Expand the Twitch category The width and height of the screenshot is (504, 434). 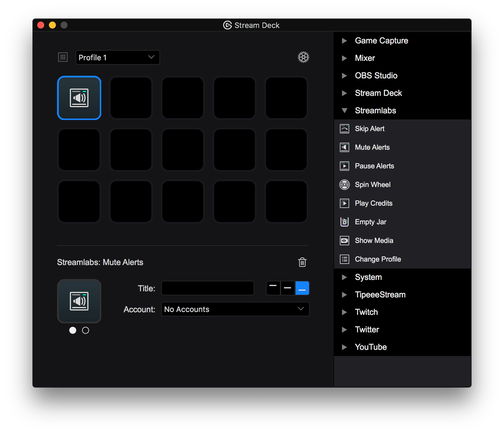coord(345,312)
